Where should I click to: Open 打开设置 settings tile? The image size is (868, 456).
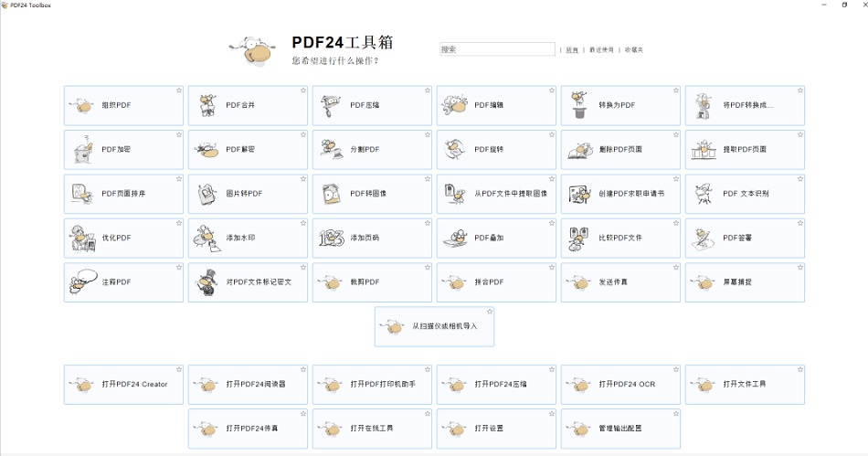point(496,429)
